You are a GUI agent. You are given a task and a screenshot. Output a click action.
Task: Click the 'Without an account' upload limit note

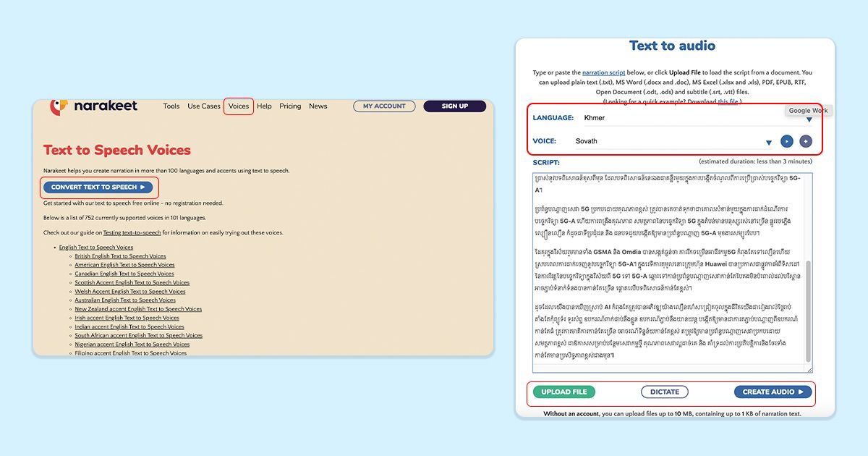tap(672, 414)
